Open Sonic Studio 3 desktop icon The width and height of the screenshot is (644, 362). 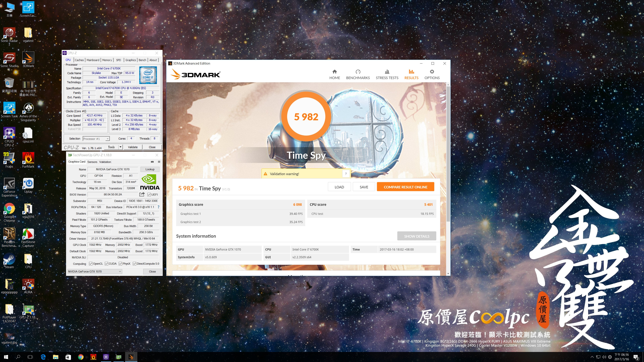click(9, 62)
